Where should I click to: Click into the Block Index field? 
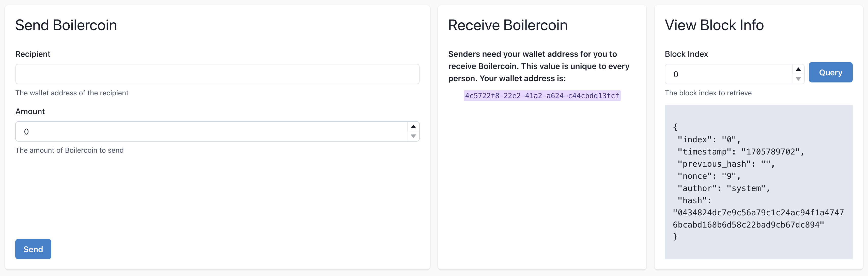[x=728, y=74]
